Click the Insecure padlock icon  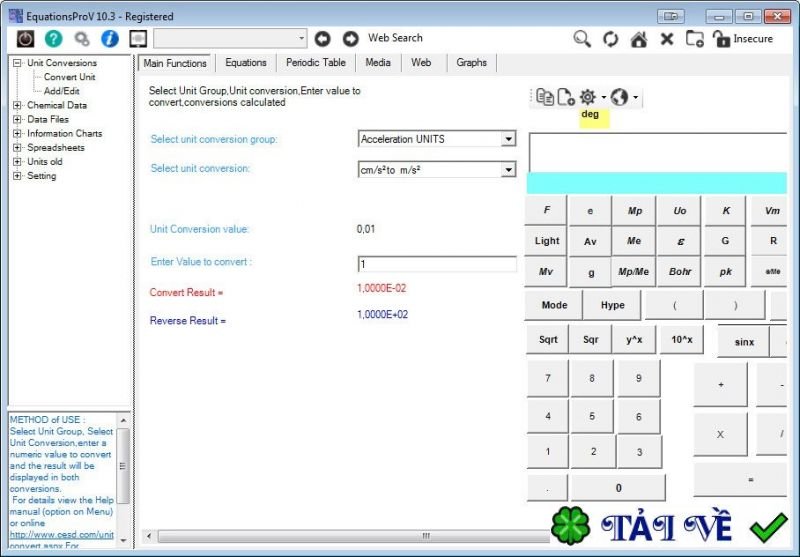(x=721, y=39)
